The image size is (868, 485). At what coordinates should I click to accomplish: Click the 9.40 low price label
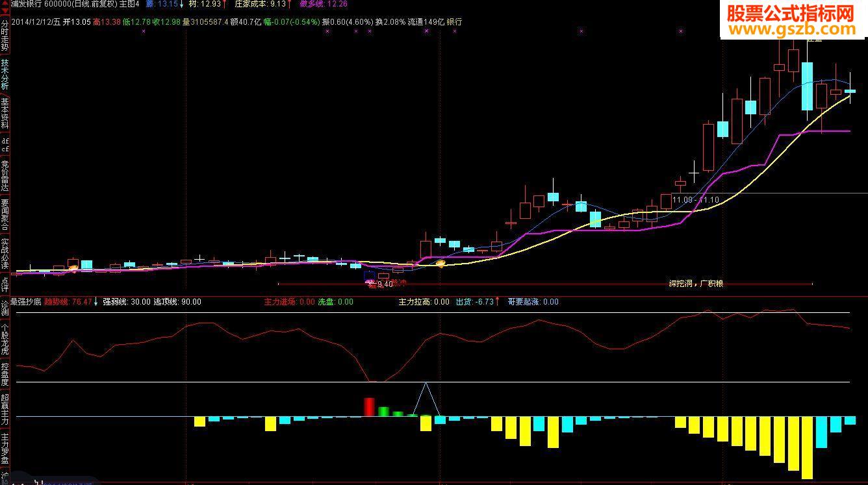(x=385, y=284)
